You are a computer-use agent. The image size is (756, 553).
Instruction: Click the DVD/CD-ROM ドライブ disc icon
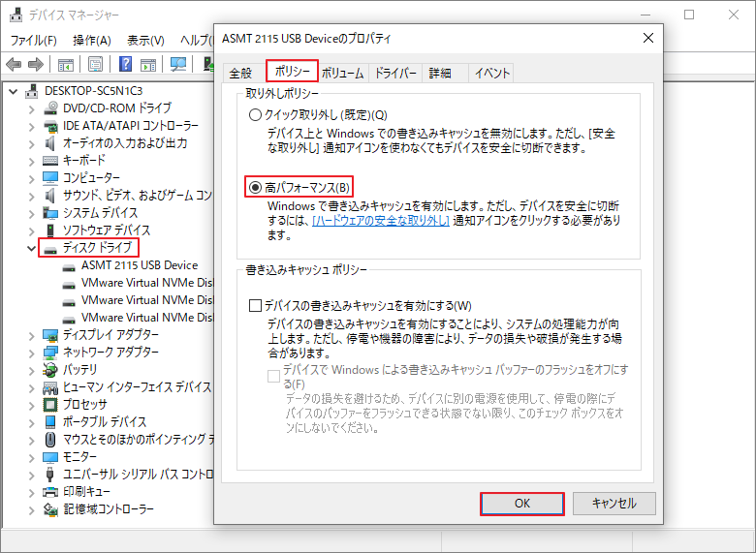click(50, 108)
